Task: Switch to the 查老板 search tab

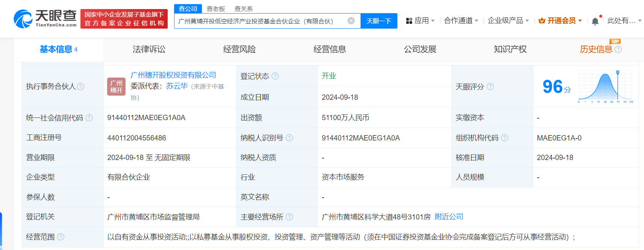Action: tap(216, 9)
